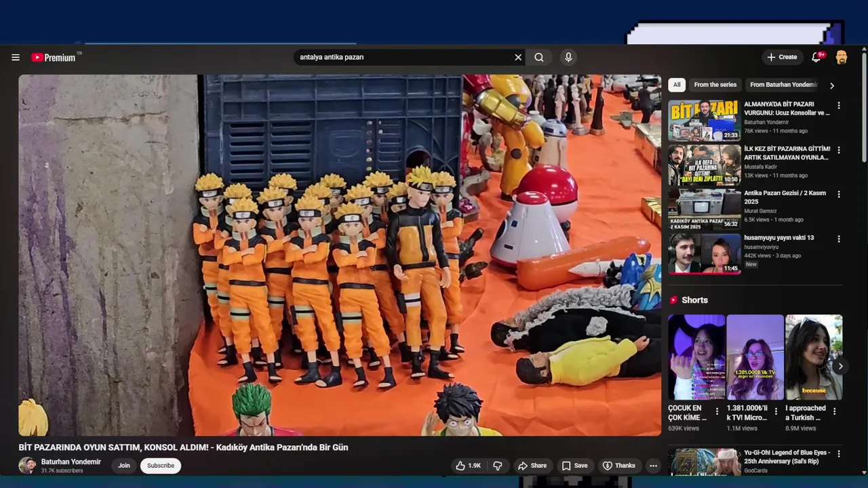
Task: Open Kadıköy Antika Pazarı 2 Kasım thumbnail
Action: pyautogui.click(x=705, y=209)
